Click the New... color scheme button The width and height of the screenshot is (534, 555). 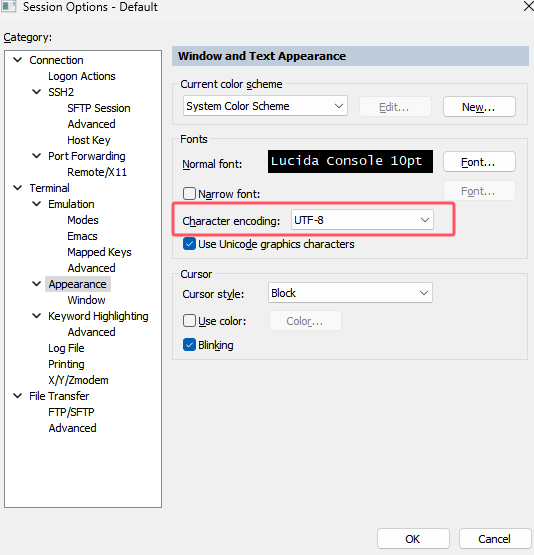pos(479,107)
